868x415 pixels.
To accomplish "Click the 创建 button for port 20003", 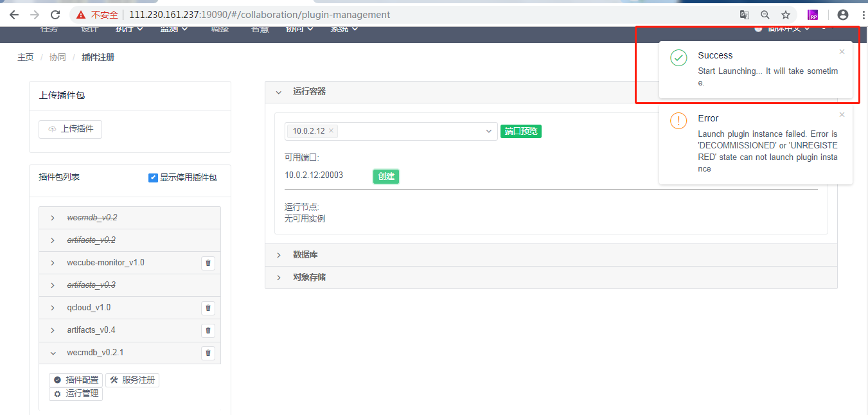I will click(385, 176).
